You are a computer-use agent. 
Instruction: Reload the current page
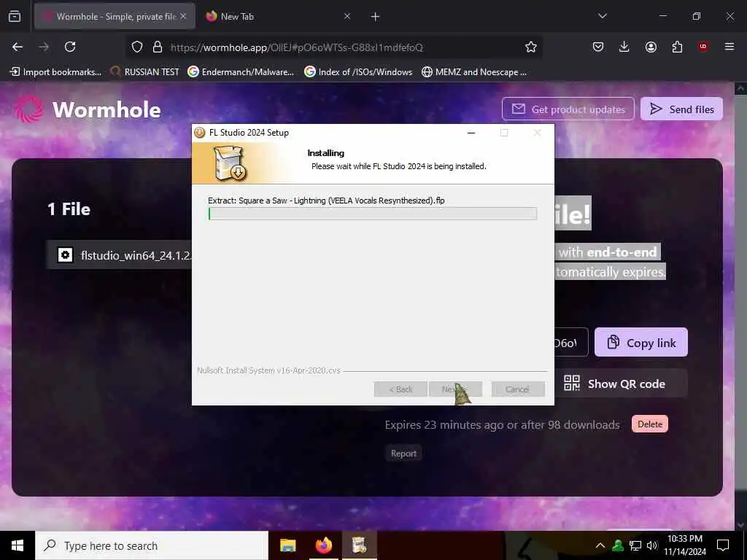(70, 47)
